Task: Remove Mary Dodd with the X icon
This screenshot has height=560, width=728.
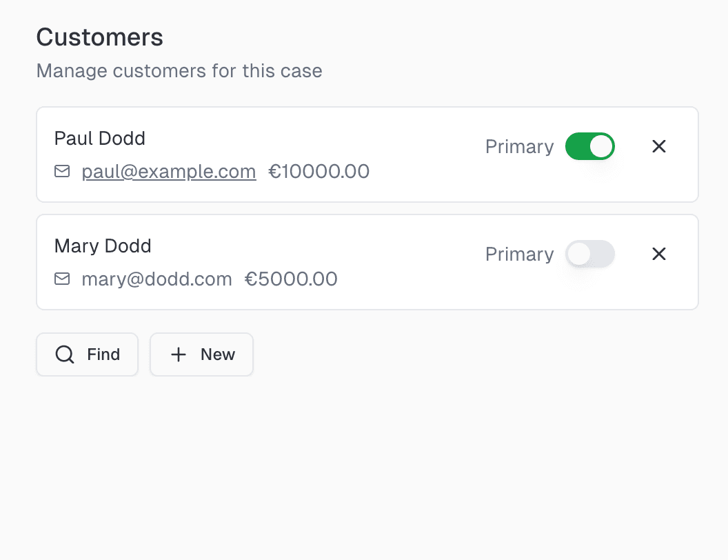Action: point(659,254)
